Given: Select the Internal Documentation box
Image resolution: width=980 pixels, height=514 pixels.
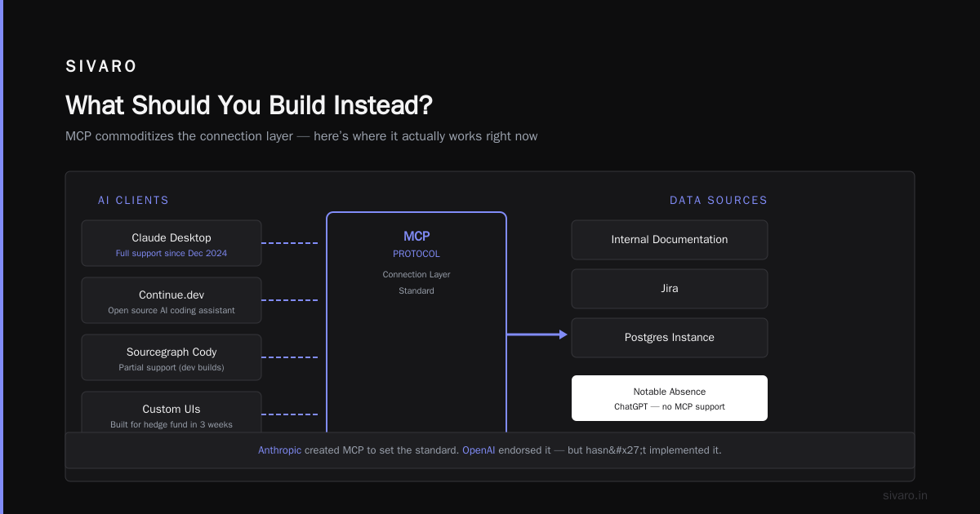Looking at the screenshot, I should point(670,240).
